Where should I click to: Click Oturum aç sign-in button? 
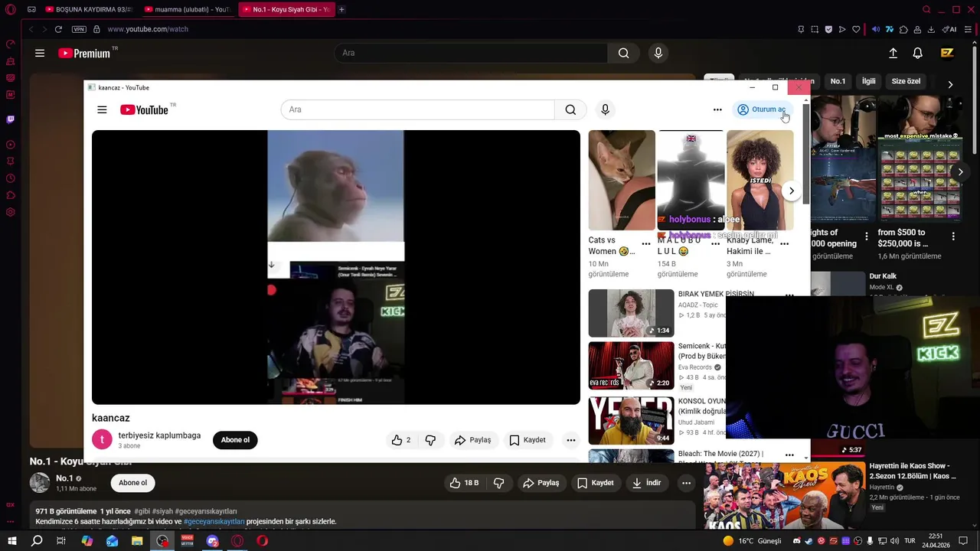click(762, 109)
